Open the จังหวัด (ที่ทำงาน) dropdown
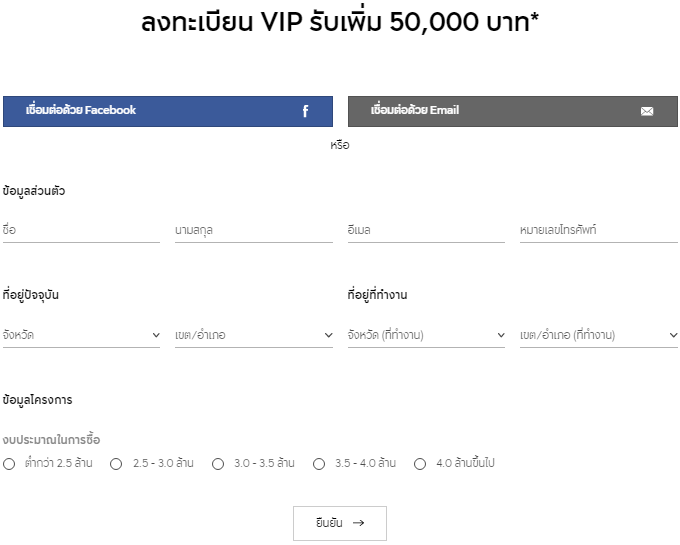Screen dimensions: 680x545 [x=426, y=335]
